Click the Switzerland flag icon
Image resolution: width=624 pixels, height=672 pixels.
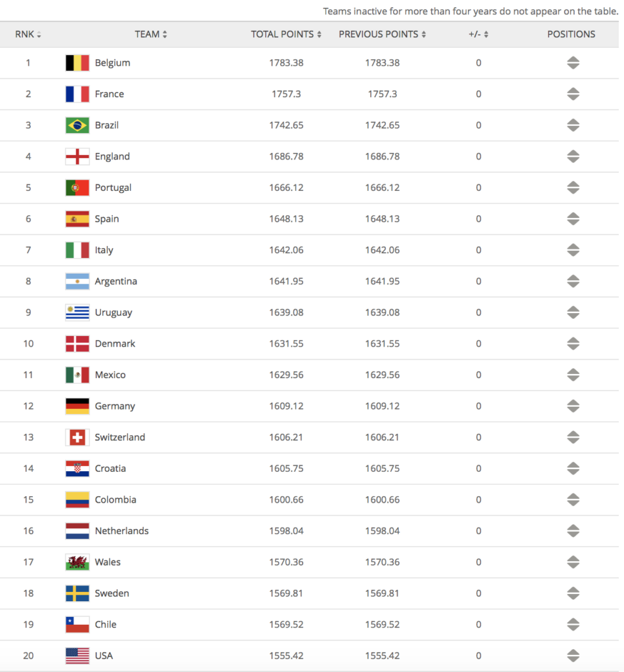(77, 437)
